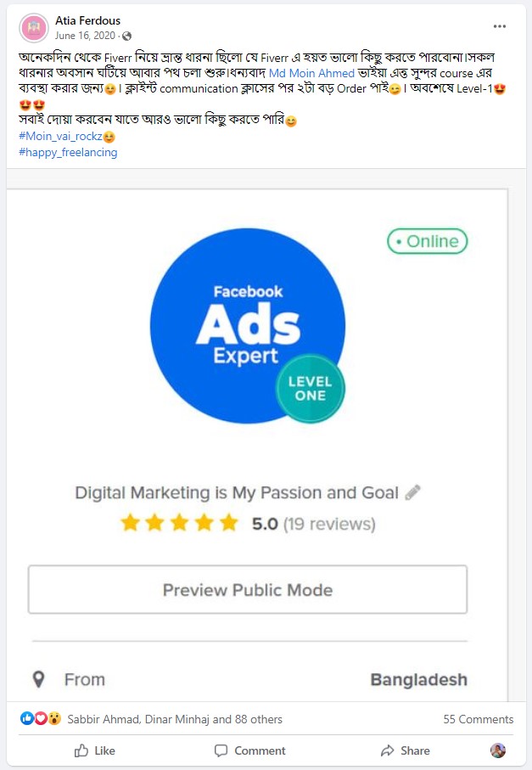
Task: Share this post
Action: pos(406,750)
